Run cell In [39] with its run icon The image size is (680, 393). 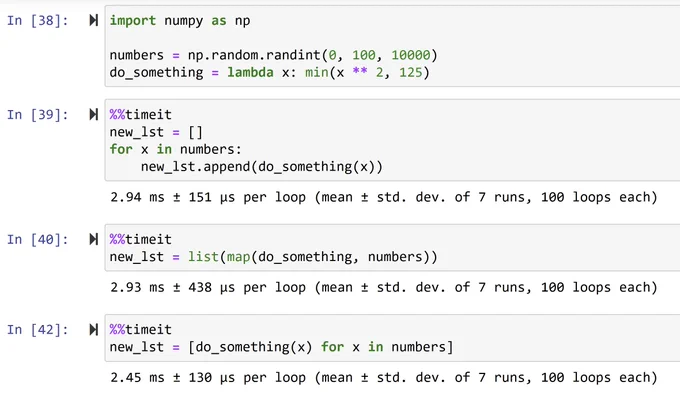coord(93,114)
